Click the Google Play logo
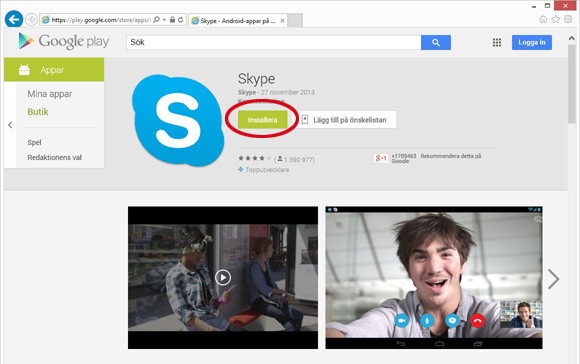This screenshot has width=580, height=364. click(64, 41)
